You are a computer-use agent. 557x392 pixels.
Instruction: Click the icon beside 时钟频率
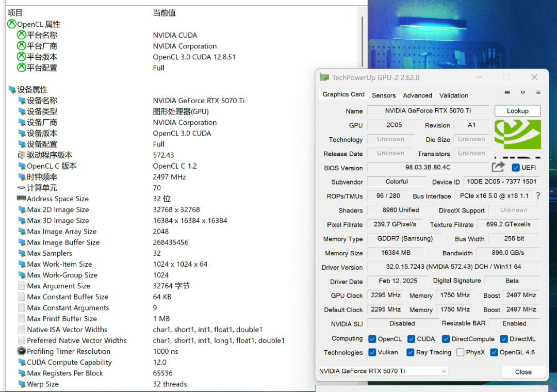22,177
